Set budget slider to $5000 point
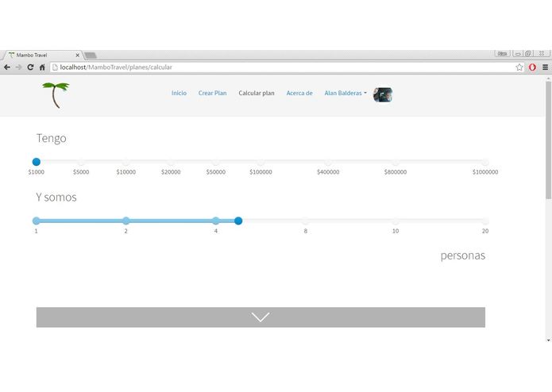 [81, 162]
